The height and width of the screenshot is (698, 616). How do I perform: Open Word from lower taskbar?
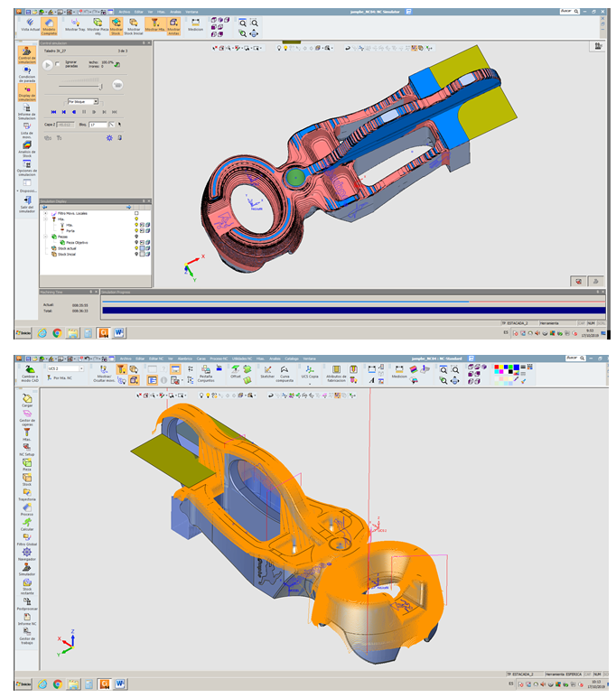click(119, 684)
